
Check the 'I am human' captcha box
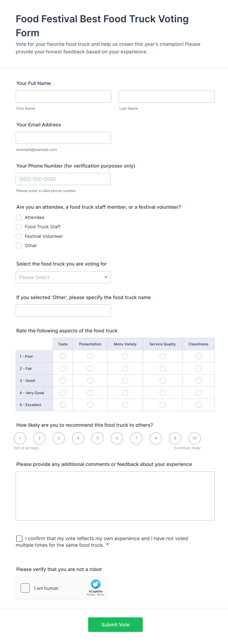click(25, 588)
